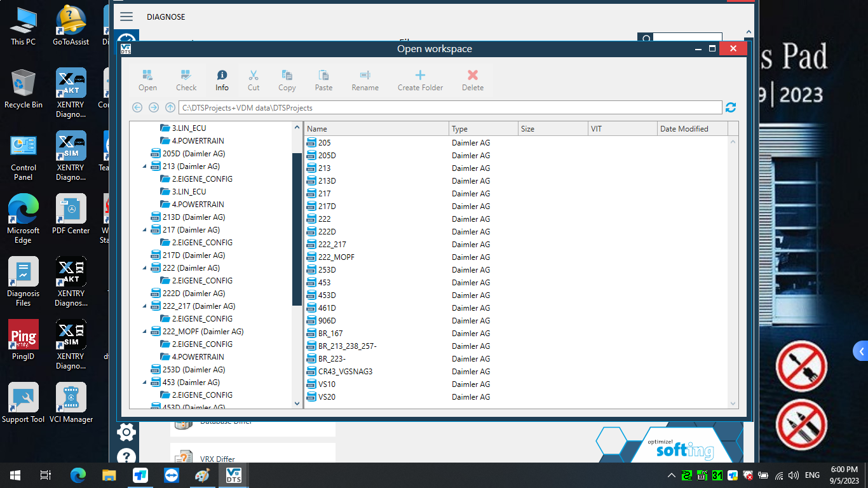Select the Rename icon
Image resolution: width=868 pixels, height=488 pixels.
[365, 79]
